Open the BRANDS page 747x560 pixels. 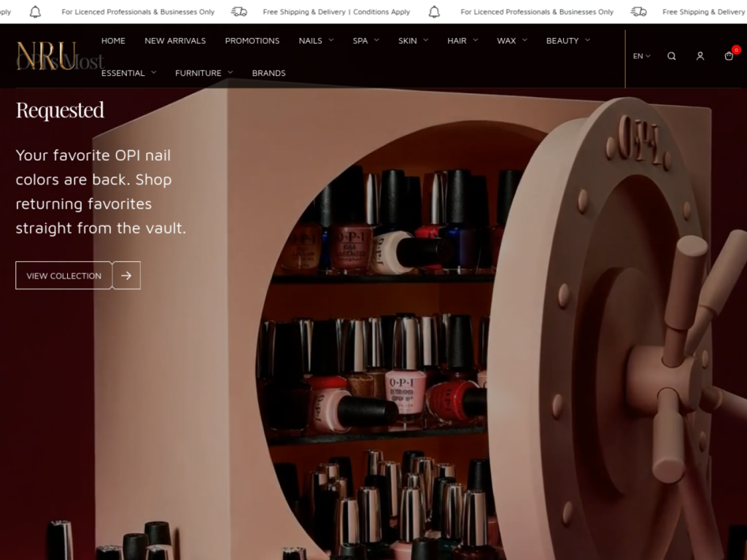[268, 73]
